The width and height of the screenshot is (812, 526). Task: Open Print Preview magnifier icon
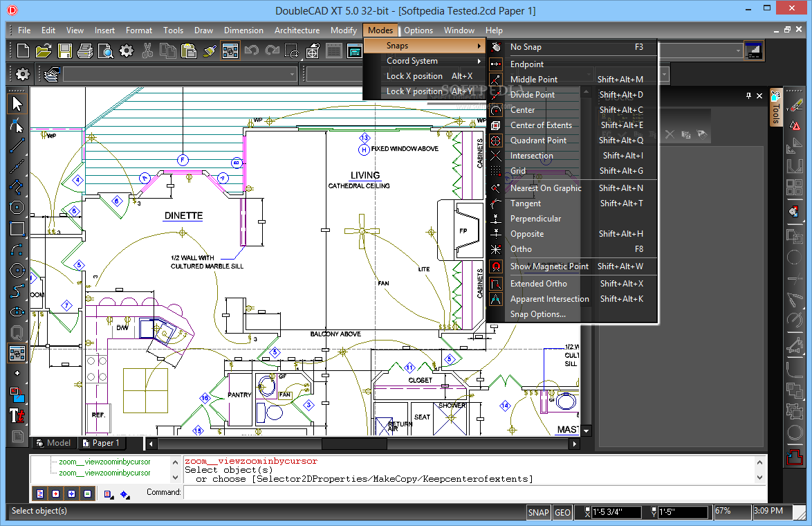pos(106,51)
